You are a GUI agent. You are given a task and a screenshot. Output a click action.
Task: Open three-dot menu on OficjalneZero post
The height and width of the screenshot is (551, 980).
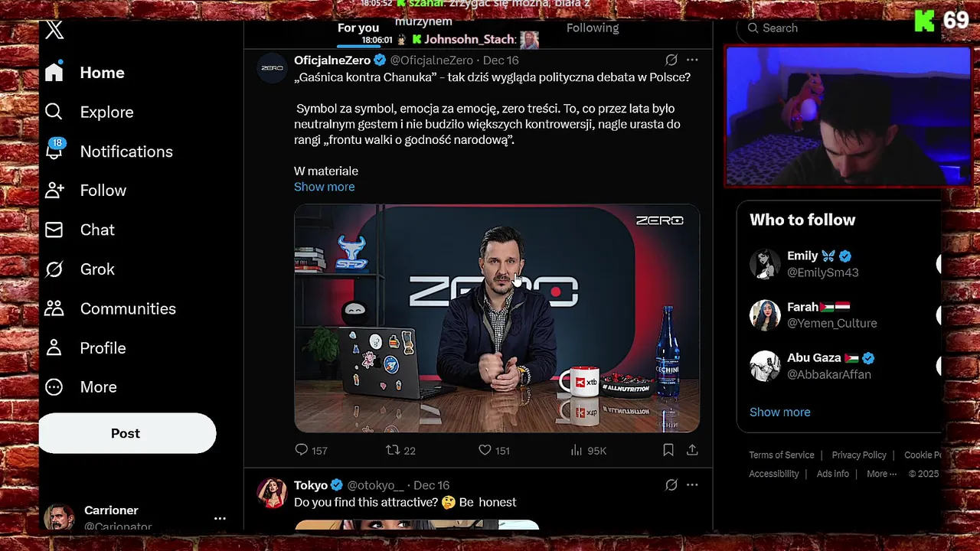coord(692,60)
